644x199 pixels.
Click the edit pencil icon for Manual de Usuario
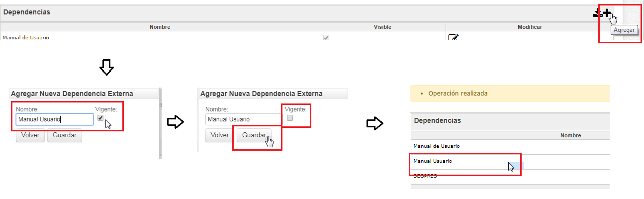pyautogui.click(x=454, y=38)
